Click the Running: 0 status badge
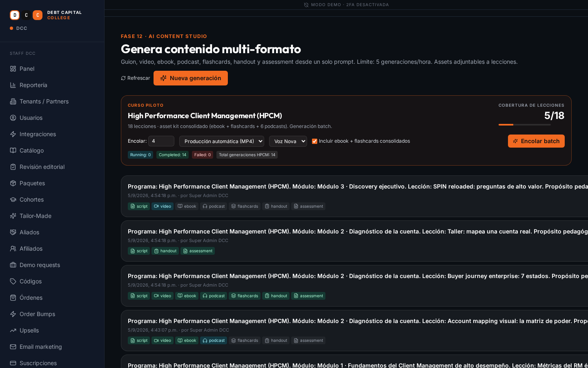The width and height of the screenshot is (588, 368). pos(140,155)
